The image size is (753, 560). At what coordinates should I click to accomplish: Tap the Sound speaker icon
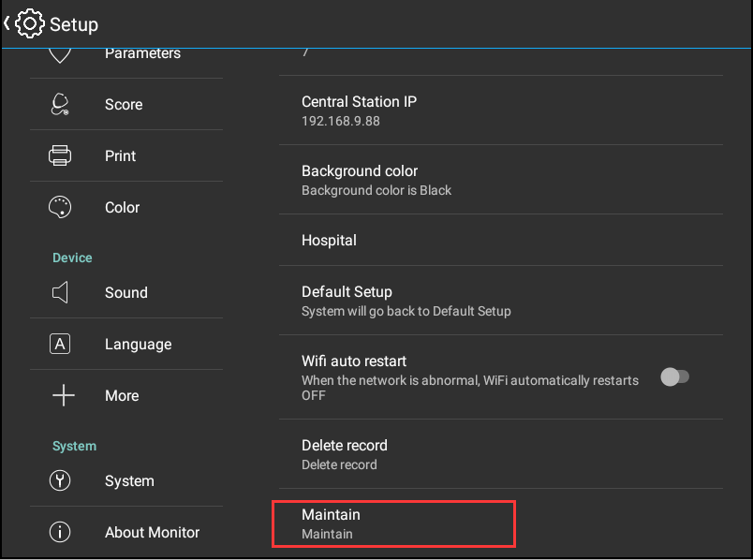60,292
